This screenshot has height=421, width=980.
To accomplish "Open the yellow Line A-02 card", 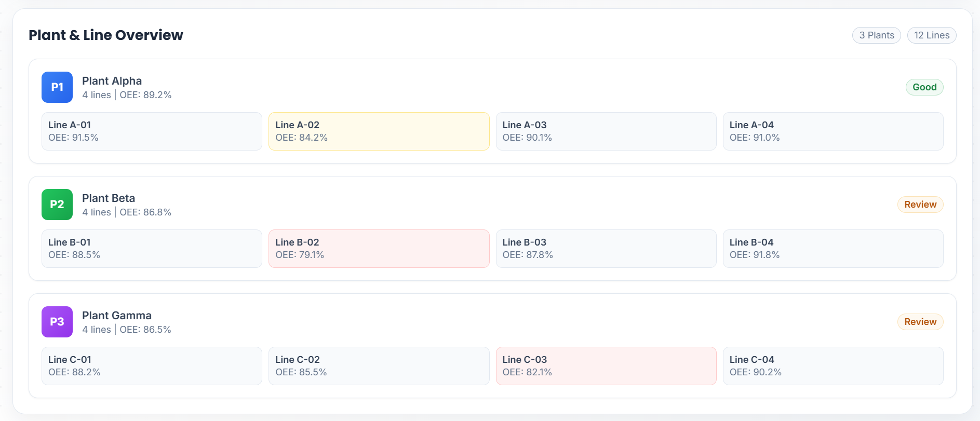I will tap(379, 131).
